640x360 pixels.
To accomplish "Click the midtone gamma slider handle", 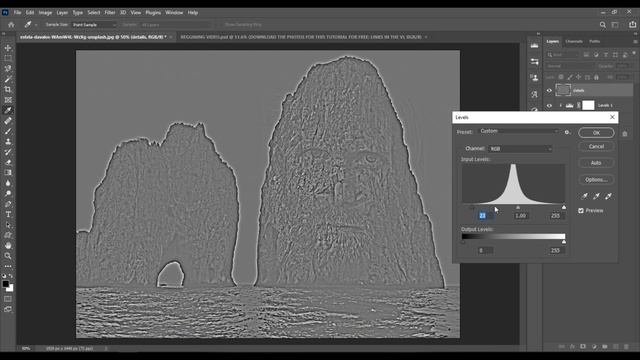I will point(518,208).
